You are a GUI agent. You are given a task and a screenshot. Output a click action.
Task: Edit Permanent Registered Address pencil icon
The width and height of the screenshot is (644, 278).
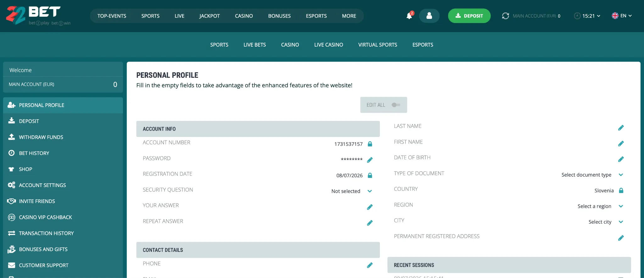click(x=621, y=238)
